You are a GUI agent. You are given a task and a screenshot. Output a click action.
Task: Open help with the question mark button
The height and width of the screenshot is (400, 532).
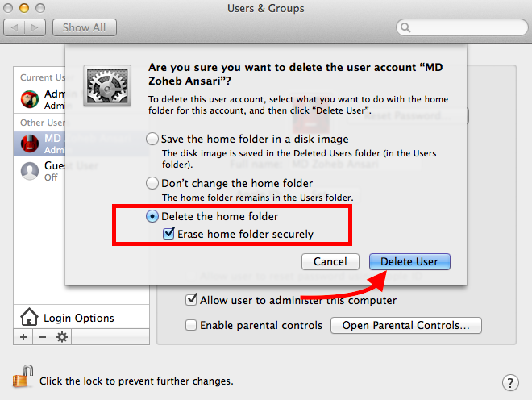509,382
